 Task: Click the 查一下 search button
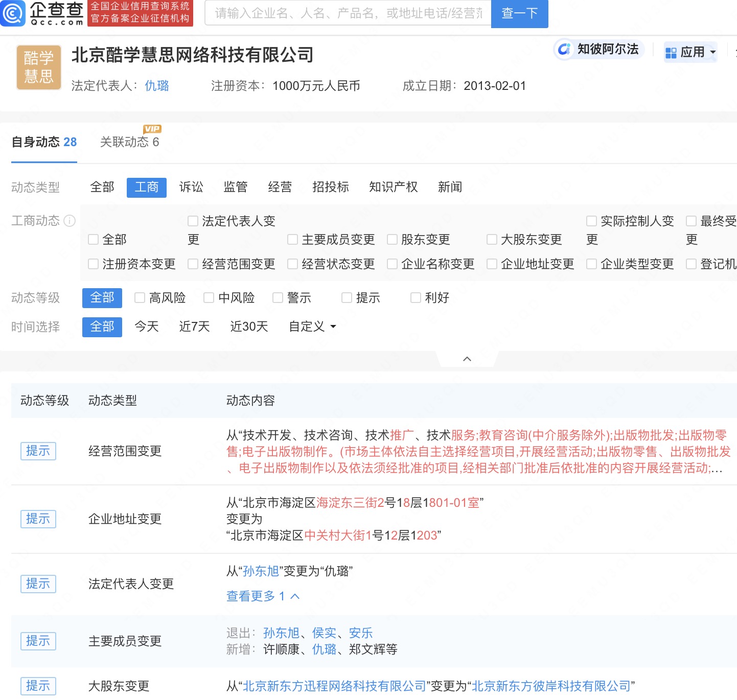click(519, 13)
